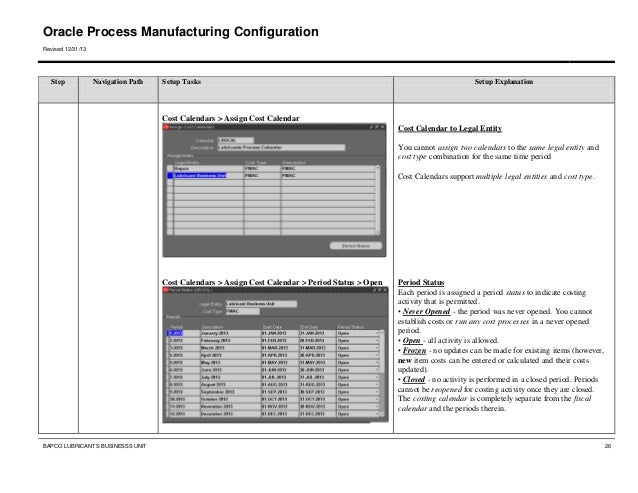Click the Oracle icon in Period Status title bar

click(166, 290)
